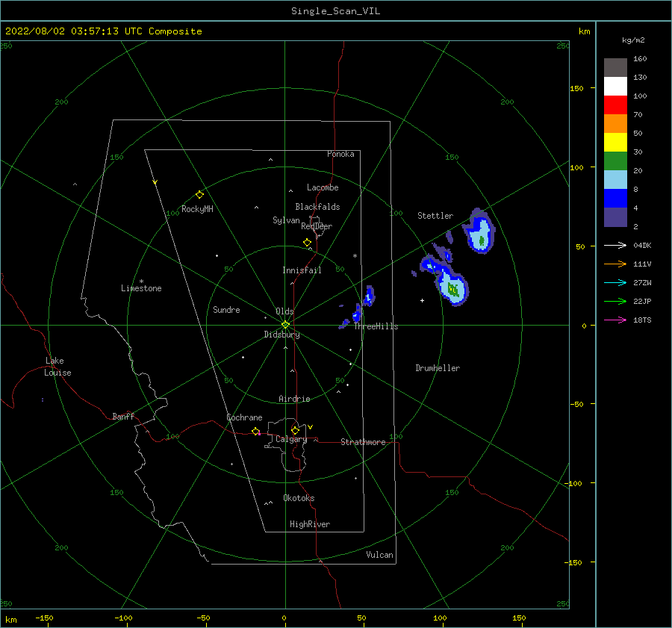Image resolution: width=672 pixels, height=628 pixels.
Task: Click the Limestone label
Action: pos(141,288)
